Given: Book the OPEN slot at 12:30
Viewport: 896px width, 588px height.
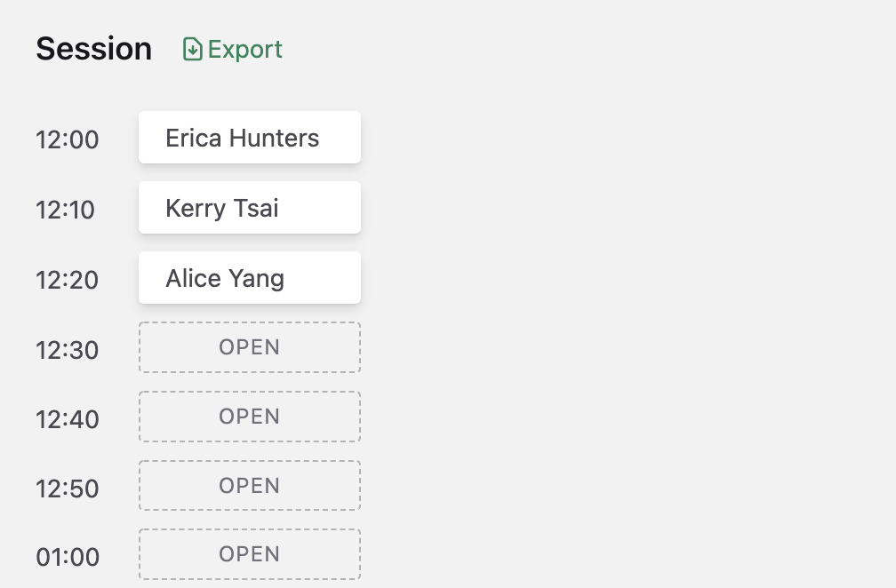Looking at the screenshot, I should 250,347.
